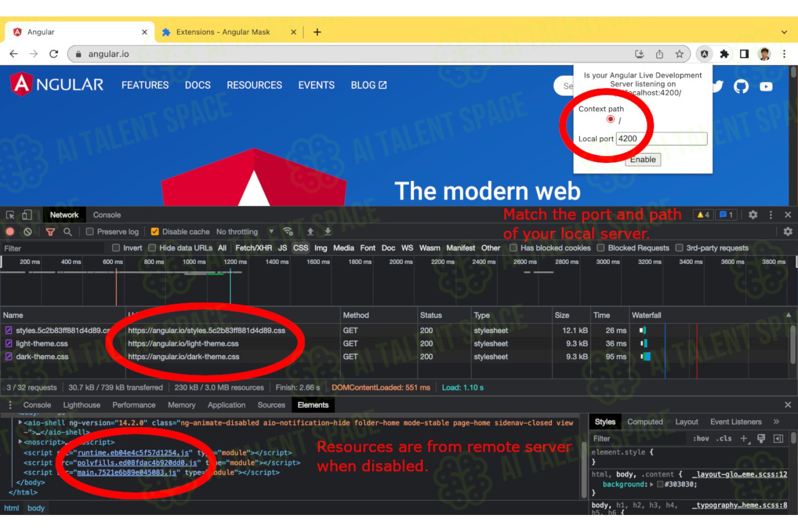The width and height of the screenshot is (798, 532).
Task: Activate the DevTools inspect element picker
Action: click(x=10, y=215)
